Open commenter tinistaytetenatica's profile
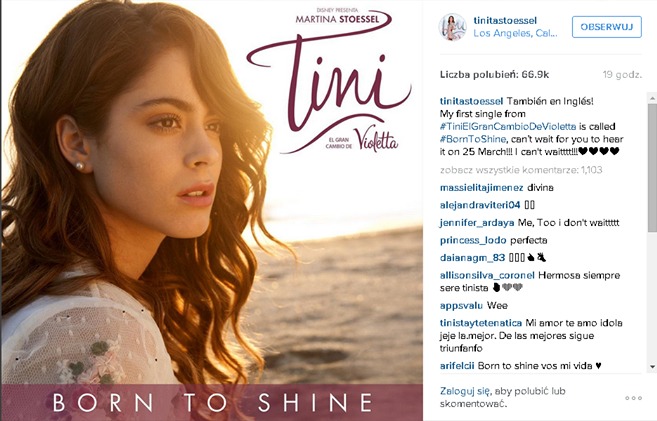This screenshot has height=421, width=657. pyautogui.click(x=481, y=323)
